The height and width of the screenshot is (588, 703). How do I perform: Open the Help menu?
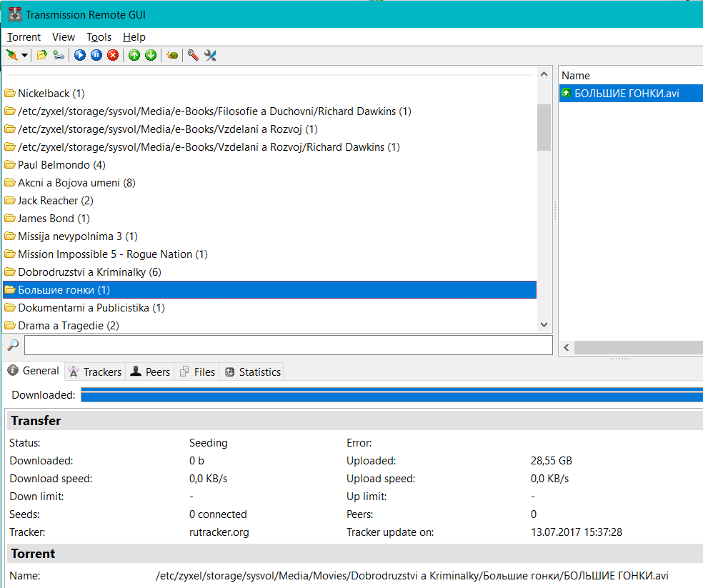(134, 36)
